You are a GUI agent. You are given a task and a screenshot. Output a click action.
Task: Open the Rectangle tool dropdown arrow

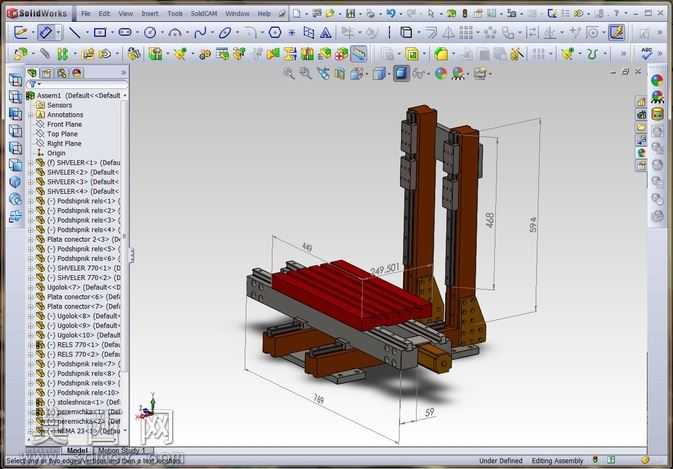click(111, 33)
